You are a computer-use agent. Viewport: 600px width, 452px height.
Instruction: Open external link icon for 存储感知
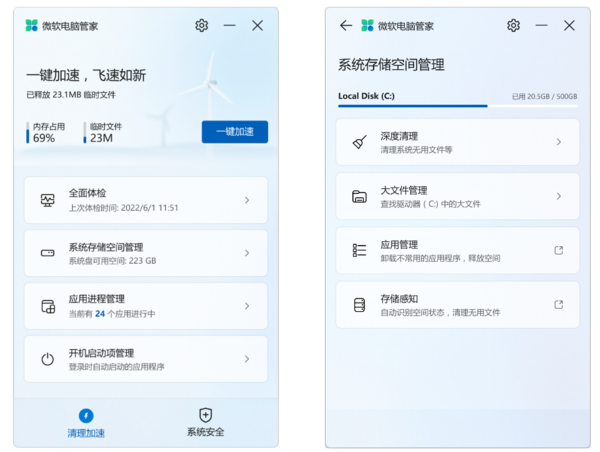(559, 305)
